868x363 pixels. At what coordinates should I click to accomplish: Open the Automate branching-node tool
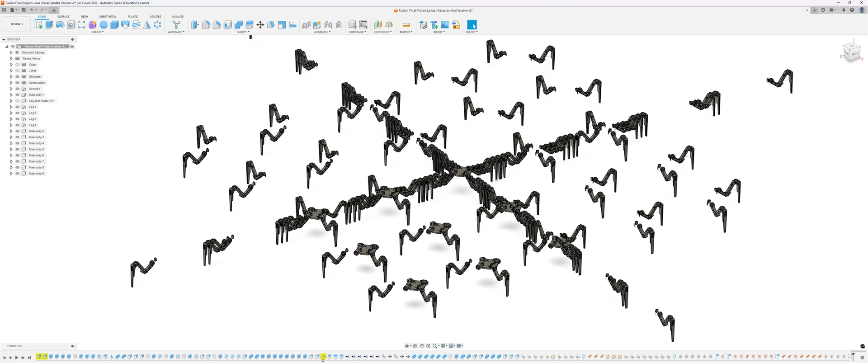pos(176,25)
